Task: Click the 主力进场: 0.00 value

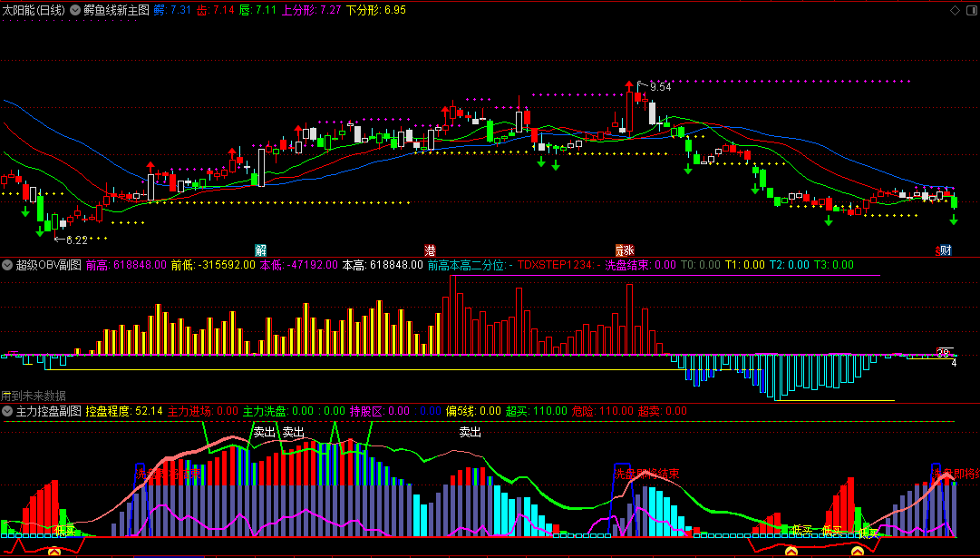Action: [x=203, y=412]
